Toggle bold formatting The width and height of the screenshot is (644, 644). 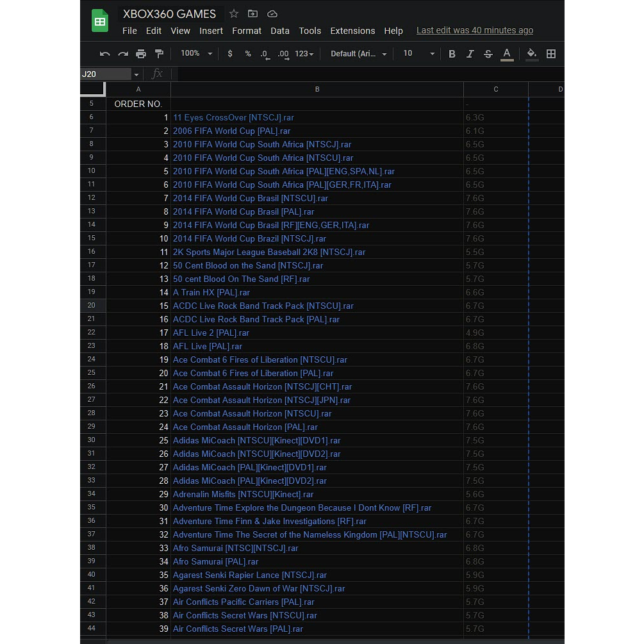[x=452, y=54]
